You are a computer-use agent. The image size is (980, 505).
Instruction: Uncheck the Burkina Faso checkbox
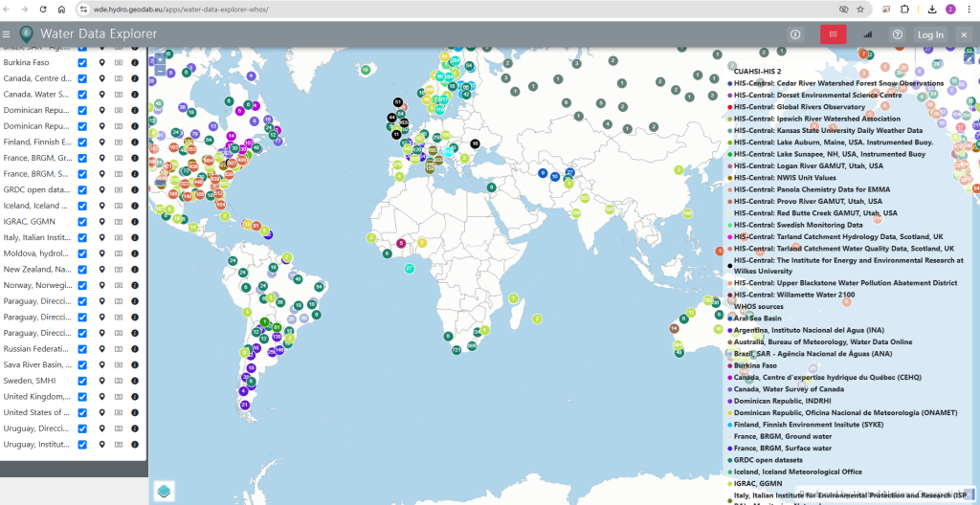coord(82,62)
